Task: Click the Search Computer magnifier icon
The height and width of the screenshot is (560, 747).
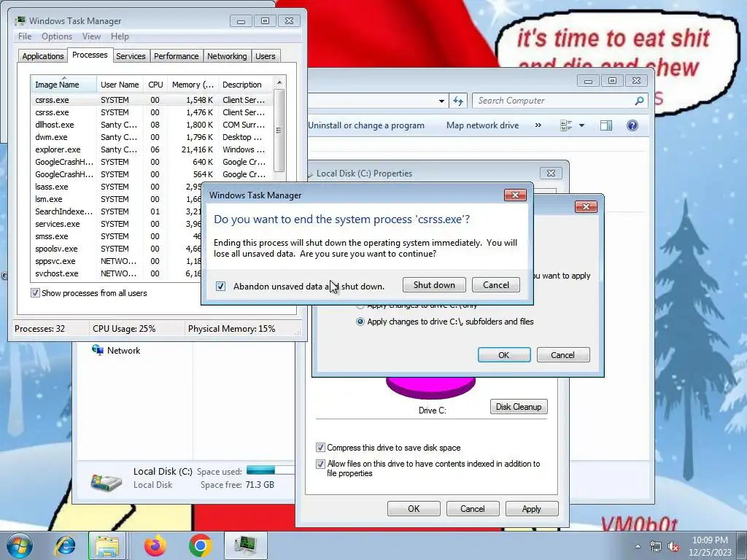Action: 639,101
